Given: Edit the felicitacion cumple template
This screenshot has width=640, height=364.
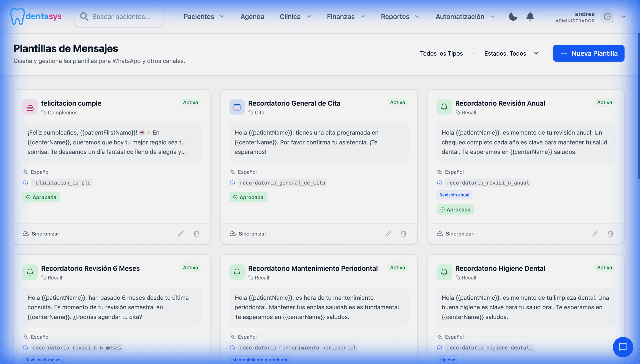Looking at the screenshot, I should pyautogui.click(x=181, y=233).
